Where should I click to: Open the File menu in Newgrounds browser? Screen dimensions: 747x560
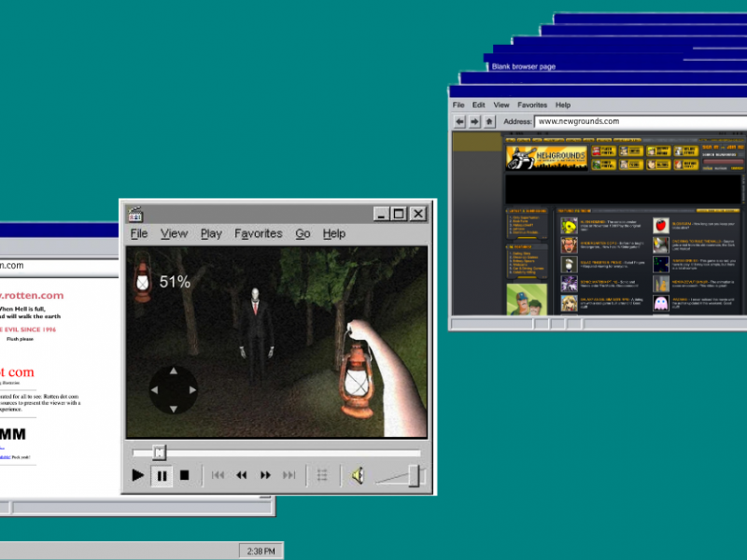[x=458, y=105]
